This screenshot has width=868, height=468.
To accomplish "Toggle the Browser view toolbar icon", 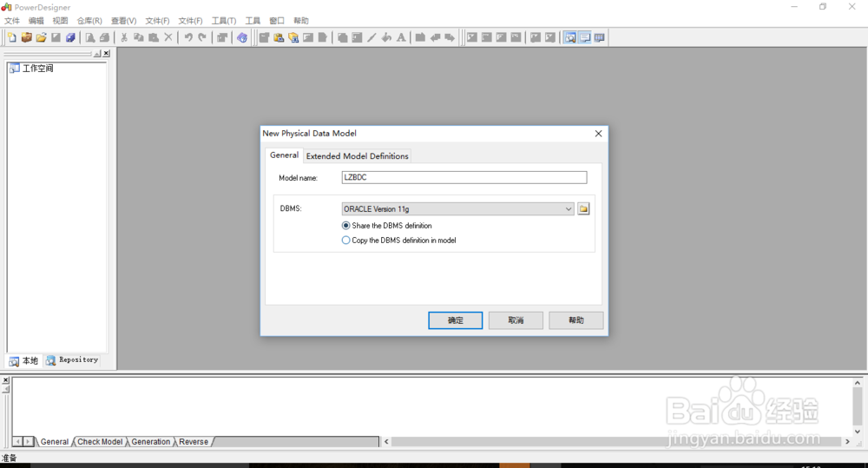I will click(x=570, y=37).
